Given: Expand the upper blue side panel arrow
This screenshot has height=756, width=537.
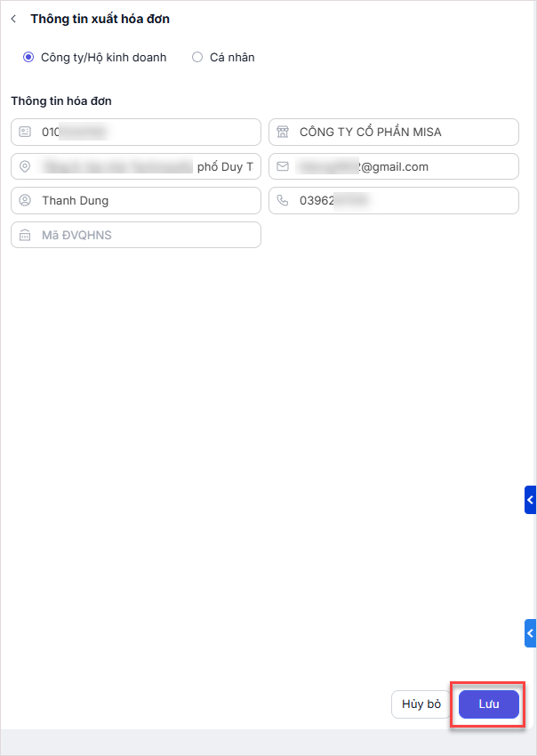Looking at the screenshot, I should pos(531,500).
